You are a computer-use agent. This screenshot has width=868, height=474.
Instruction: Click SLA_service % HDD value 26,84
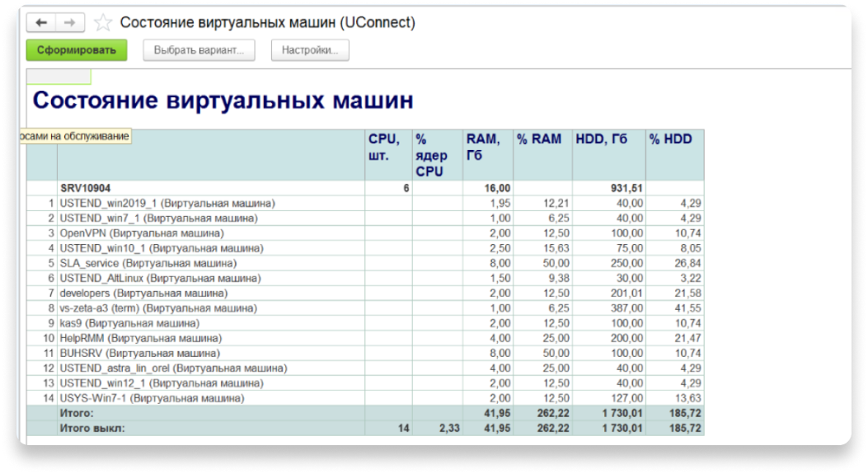(687, 263)
